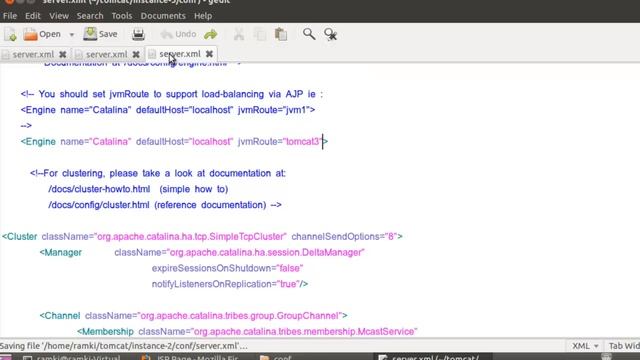Image resolution: width=640 pixels, height=360 pixels.
Task: Cut selection with the scissors icon
Action: tap(239, 34)
